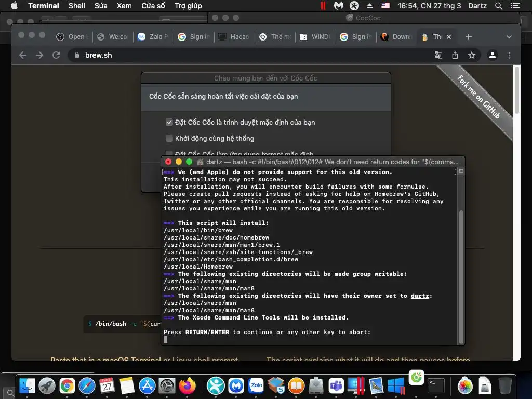The height and width of the screenshot is (399, 532).
Task: Click the US flag input source
Action: click(385, 6)
